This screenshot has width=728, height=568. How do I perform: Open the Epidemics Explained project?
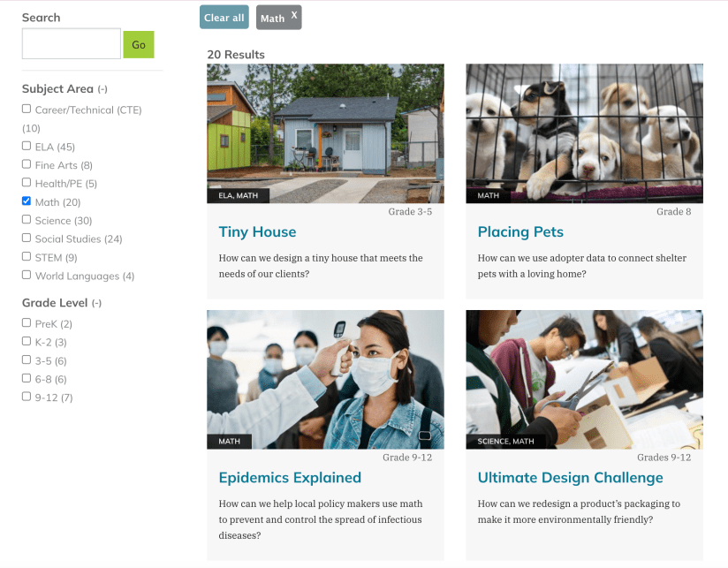click(290, 478)
